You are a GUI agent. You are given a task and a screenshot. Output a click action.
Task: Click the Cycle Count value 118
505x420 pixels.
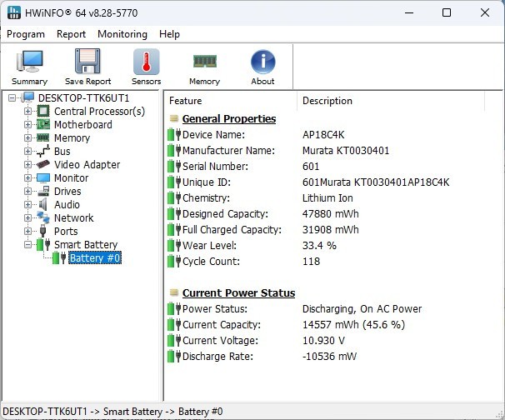coord(311,261)
